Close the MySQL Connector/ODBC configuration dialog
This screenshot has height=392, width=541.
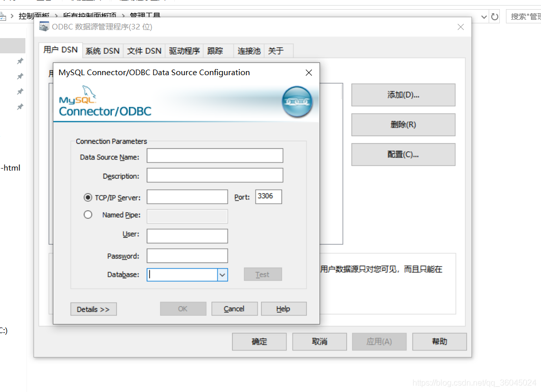click(x=309, y=73)
